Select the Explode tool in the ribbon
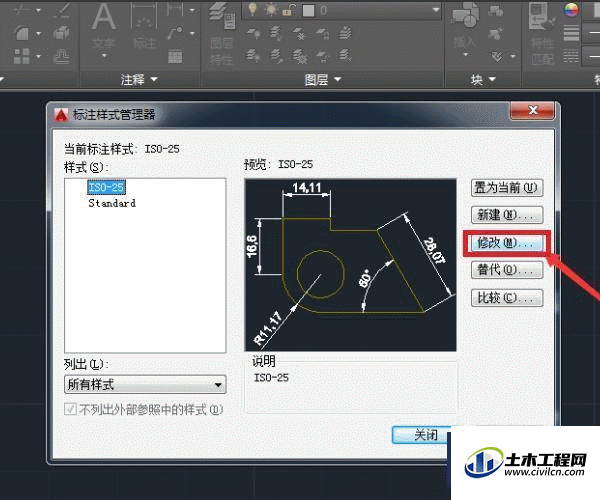Viewport: 600px width, 500px height. coord(62,33)
